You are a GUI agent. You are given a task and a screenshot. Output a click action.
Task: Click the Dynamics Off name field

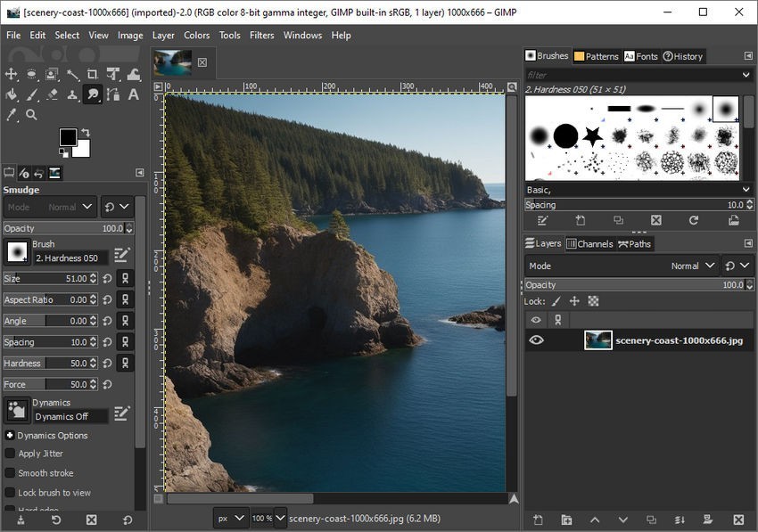(70, 416)
